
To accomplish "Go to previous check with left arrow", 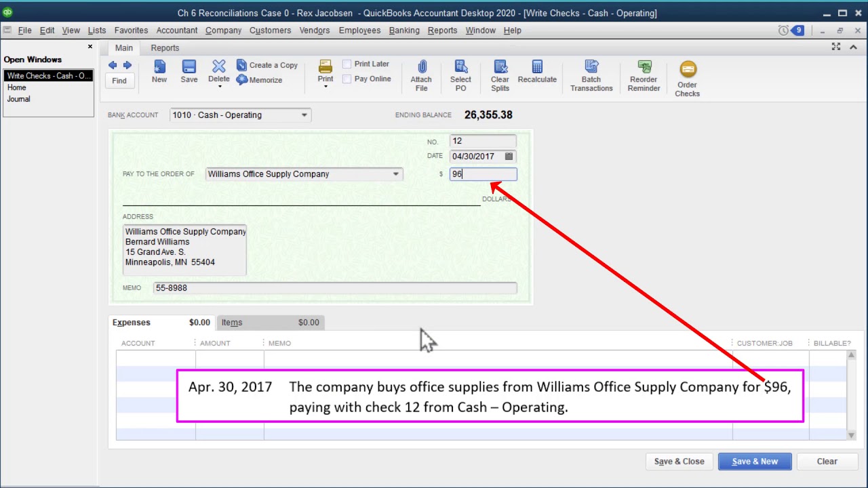I will click(113, 65).
